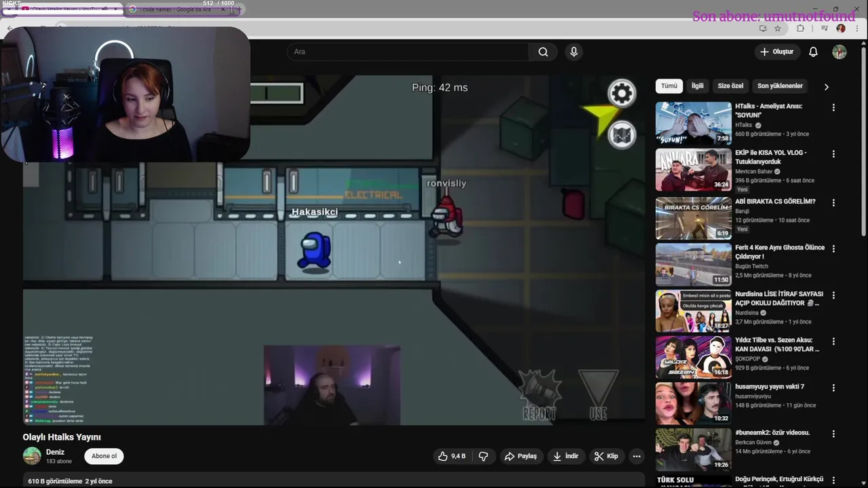Open the 'SOYUN!' HTalks video thumbnail

[x=693, y=123]
